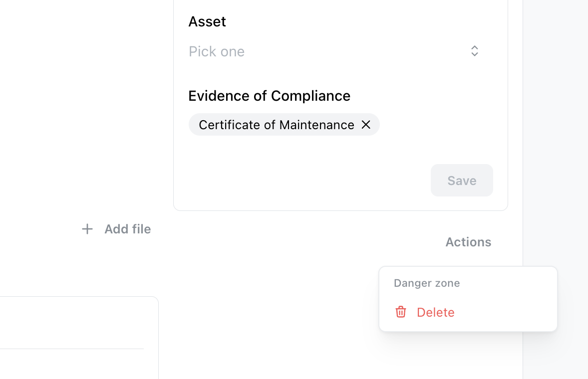Click the red trash can icon

(x=401, y=312)
